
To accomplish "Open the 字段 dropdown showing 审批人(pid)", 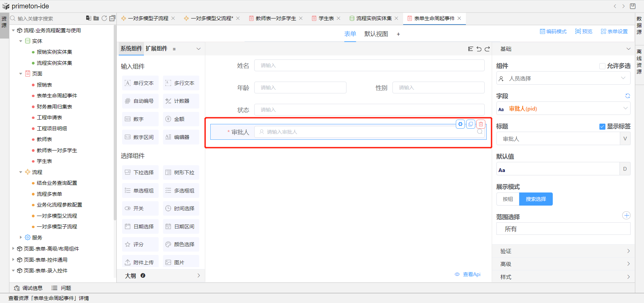I will click(x=563, y=109).
